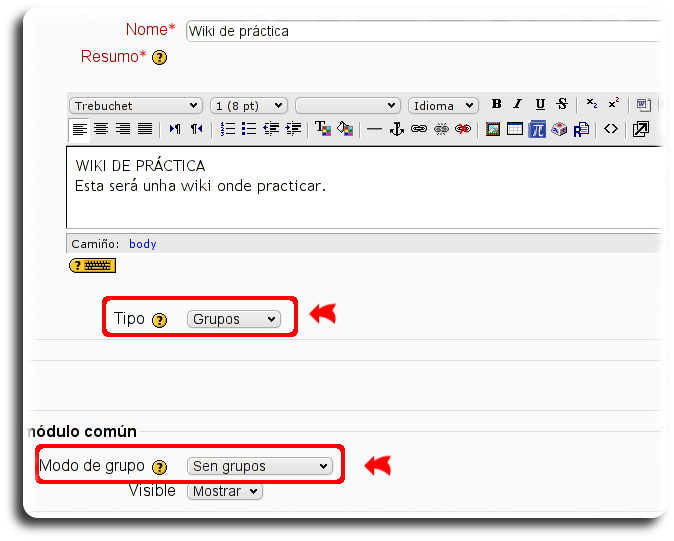This screenshot has height=541, width=674.
Task: Open the background color picker
Action: [x=345, y=129]
